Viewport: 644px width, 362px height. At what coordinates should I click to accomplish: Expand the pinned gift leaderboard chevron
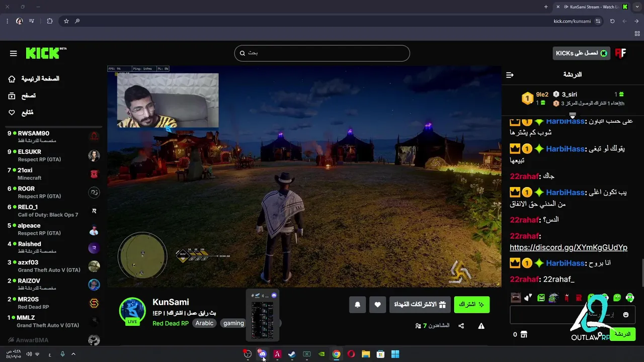[573, 116]
